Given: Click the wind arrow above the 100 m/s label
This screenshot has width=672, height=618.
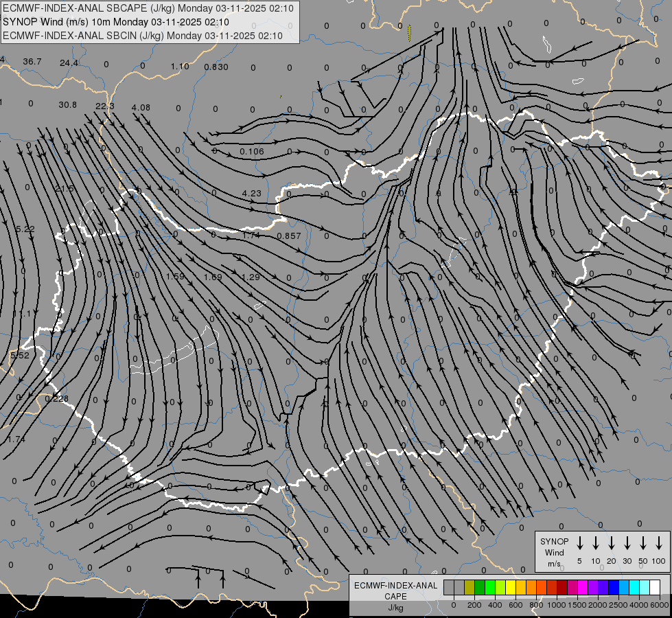Looking at the screenshot, I should coord(659,542).
